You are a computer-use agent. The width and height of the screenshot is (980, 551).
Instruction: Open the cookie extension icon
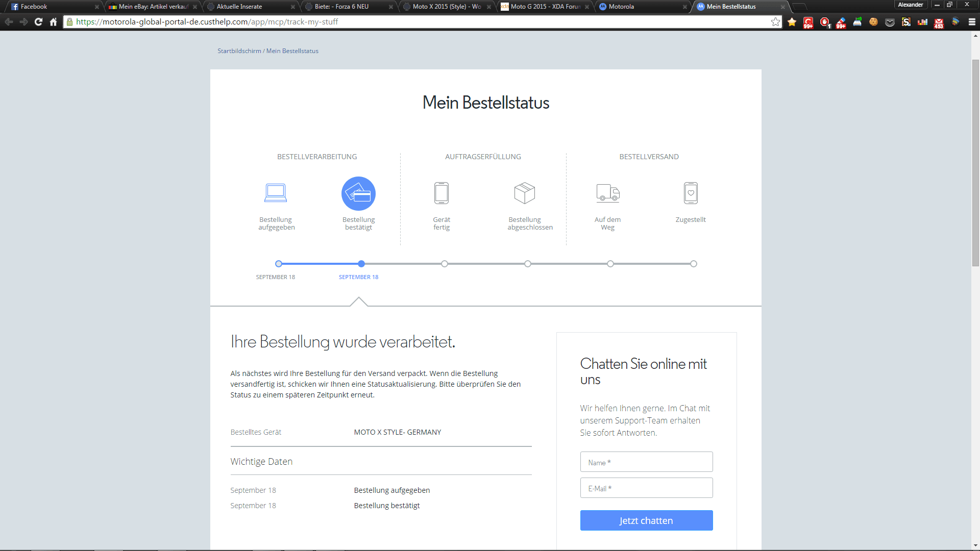[873, 22]
